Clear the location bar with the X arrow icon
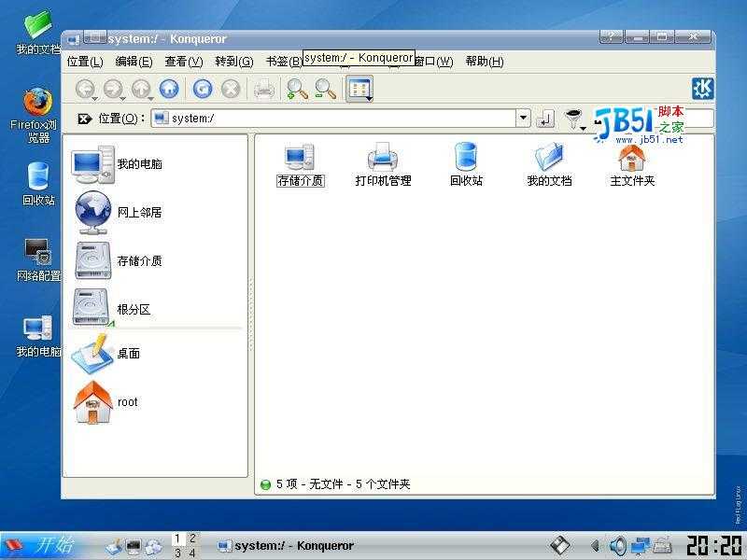The image size is (747, 560). point(84,119)
